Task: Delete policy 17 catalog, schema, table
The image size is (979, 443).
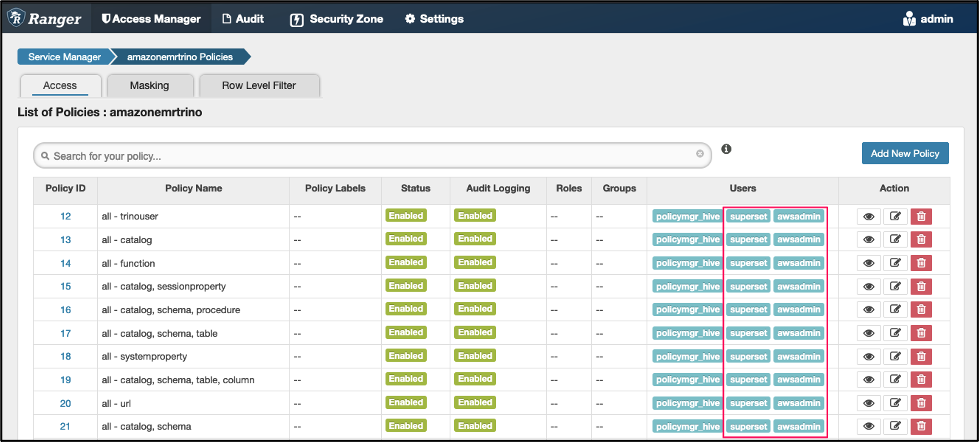Action: coord(921,333)
